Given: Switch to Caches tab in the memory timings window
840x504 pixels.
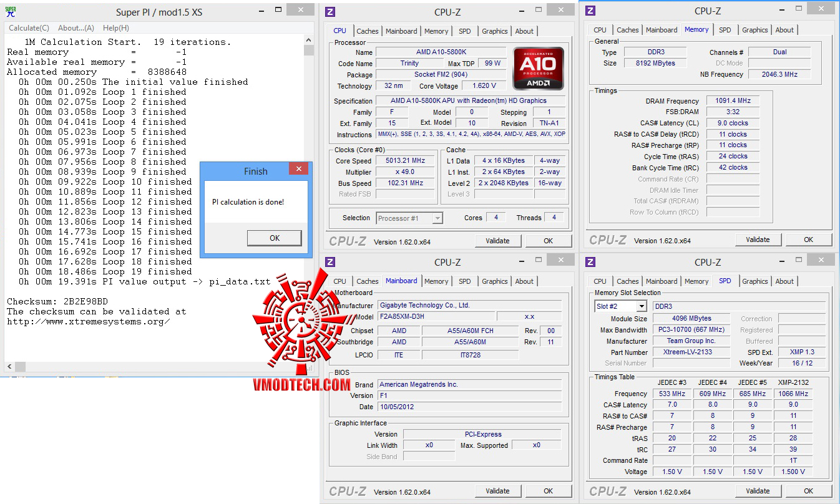Looking at the screenshot, I should click(628, 30).
